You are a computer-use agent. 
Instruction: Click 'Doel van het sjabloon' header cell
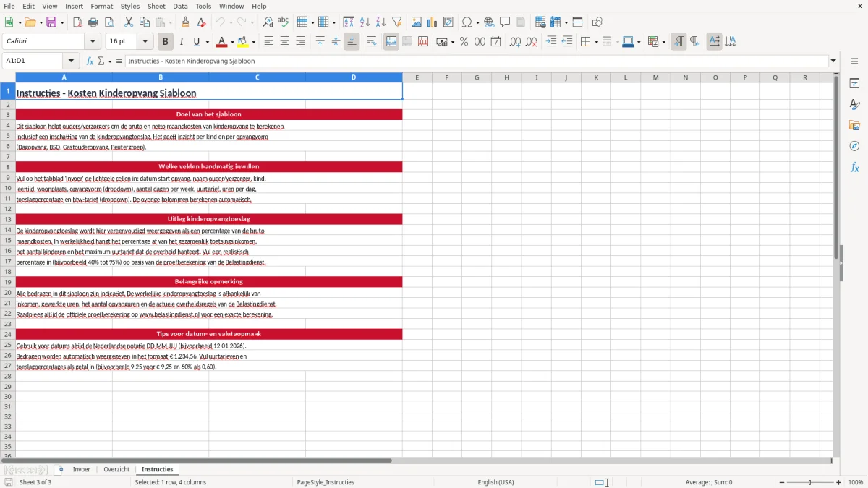point(209,114)
